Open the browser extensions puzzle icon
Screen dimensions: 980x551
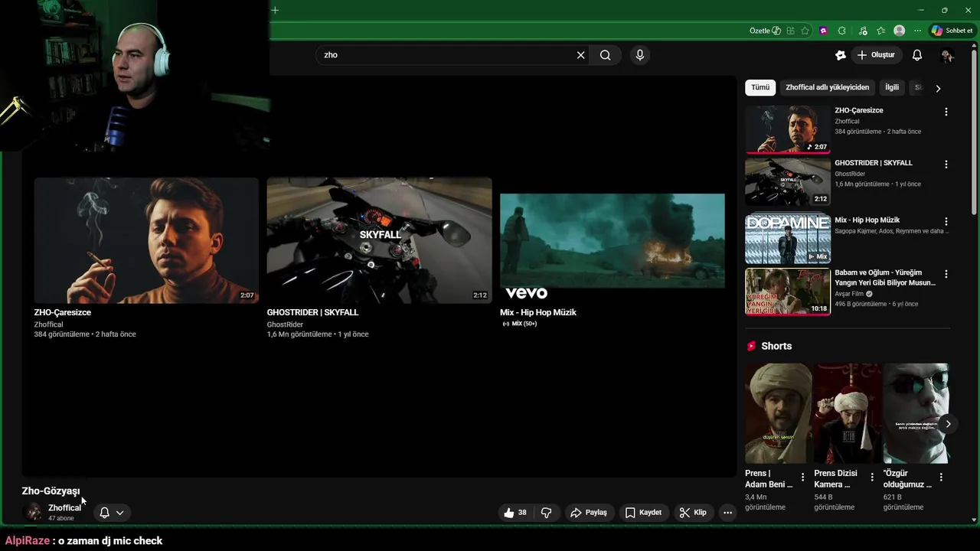click(842, 31)
